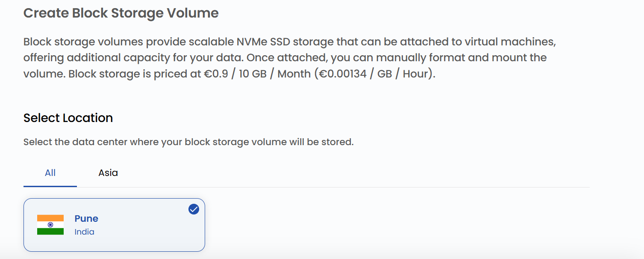Image resolution: width=644 pixels, height=259 pixels.
Task: Select the All locations tab
Action: tap(50, 173)
